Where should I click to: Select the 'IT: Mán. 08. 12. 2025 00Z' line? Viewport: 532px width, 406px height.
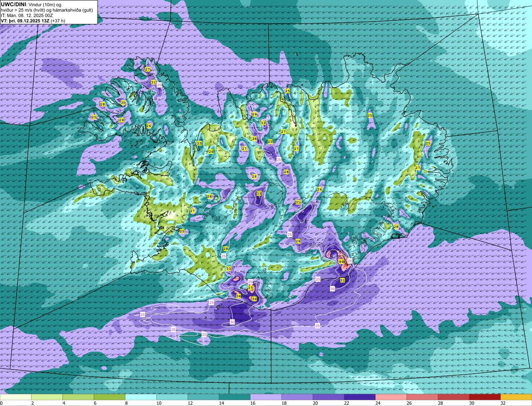(x=27, y=15)
